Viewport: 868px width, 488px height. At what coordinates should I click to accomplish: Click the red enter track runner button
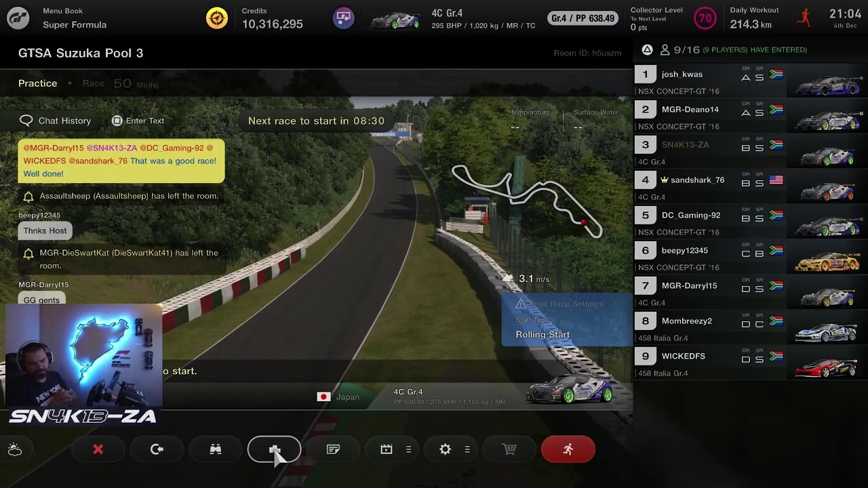coord(568,449)
